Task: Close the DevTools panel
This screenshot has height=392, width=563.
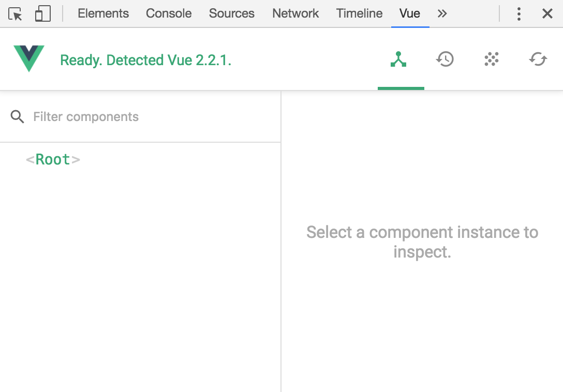Action: [547, 14]
